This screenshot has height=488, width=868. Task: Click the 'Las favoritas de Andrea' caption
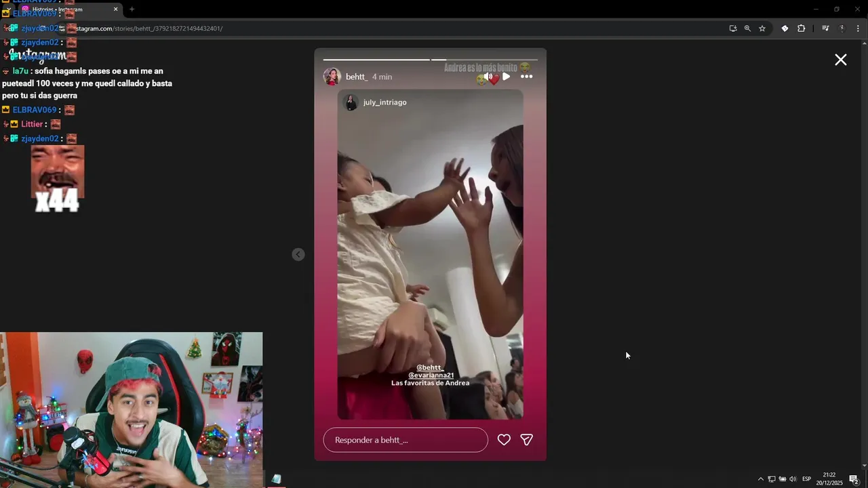[430, 383]
